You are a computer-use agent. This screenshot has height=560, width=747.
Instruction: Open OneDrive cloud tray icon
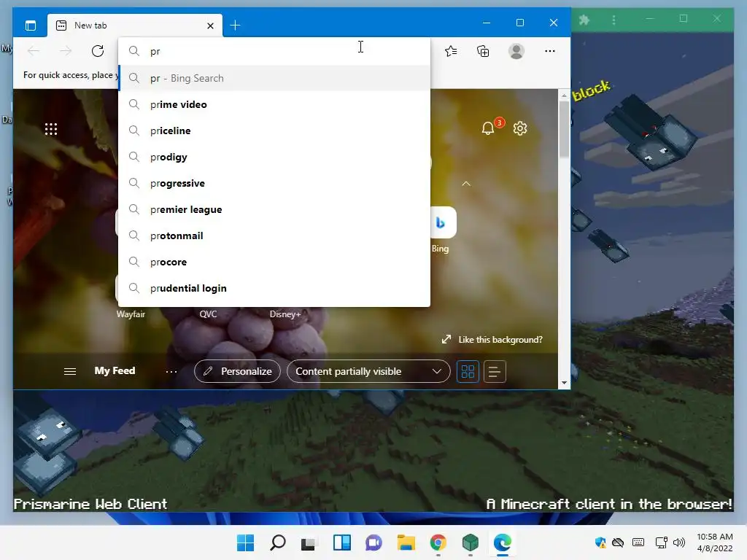coord(618,542)
